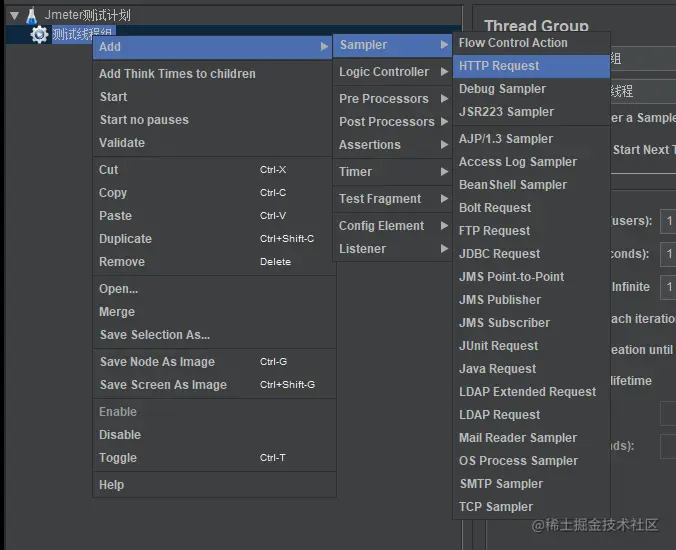Select the Jmeter测试计划 tree item
The width and height of the screenshot is (676, 550).
[88, 16]
